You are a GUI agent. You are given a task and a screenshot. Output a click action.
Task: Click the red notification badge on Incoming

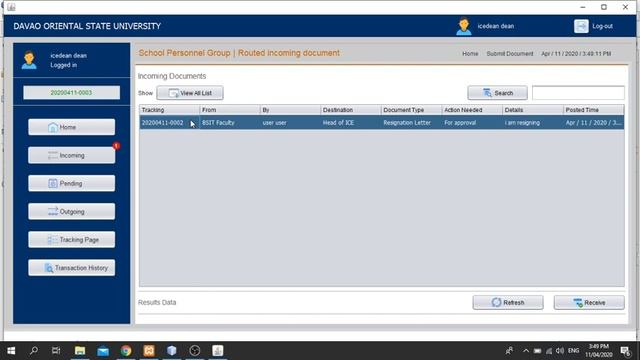117,146
